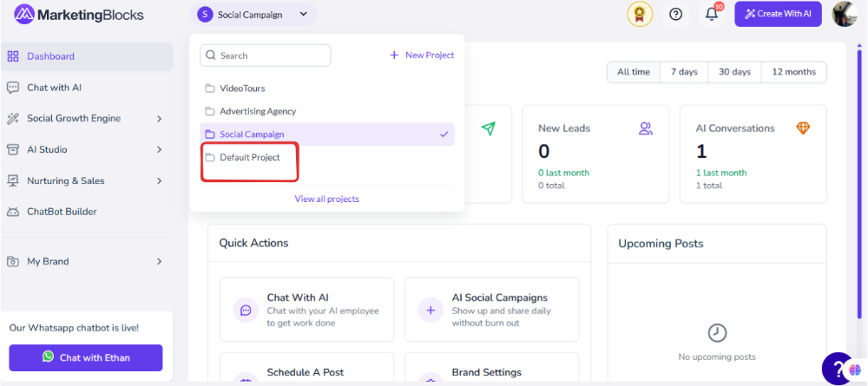Open the View all projects link
Screen dimensions: 868x386
[x=326, y=200]
